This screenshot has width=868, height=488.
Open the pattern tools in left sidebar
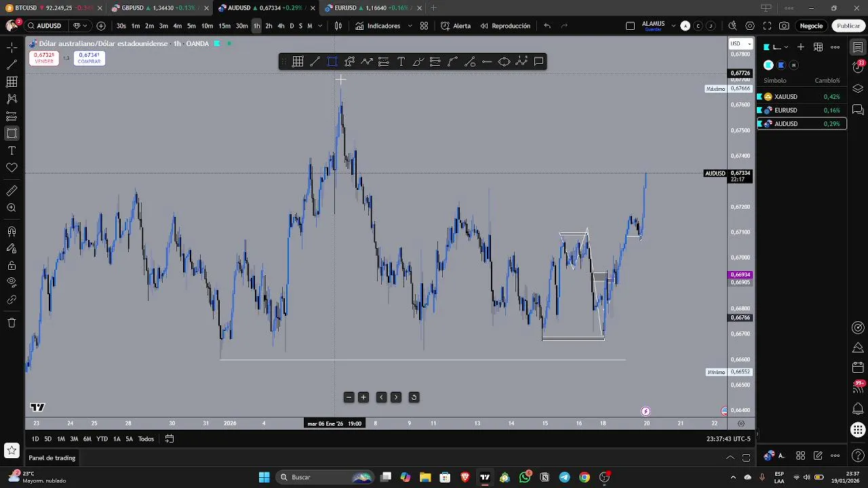pyautogui.click(x=12, y=99)
